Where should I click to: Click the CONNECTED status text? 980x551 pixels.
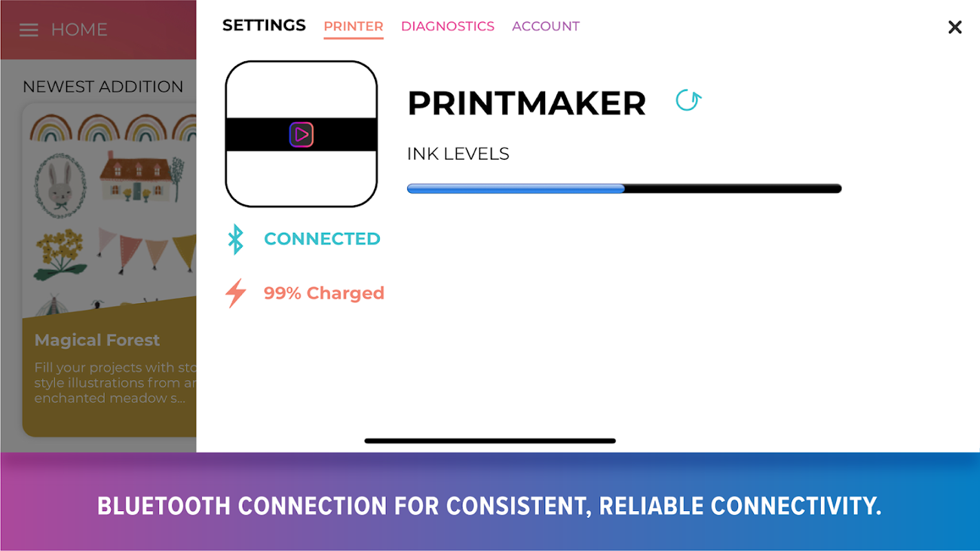322,239
